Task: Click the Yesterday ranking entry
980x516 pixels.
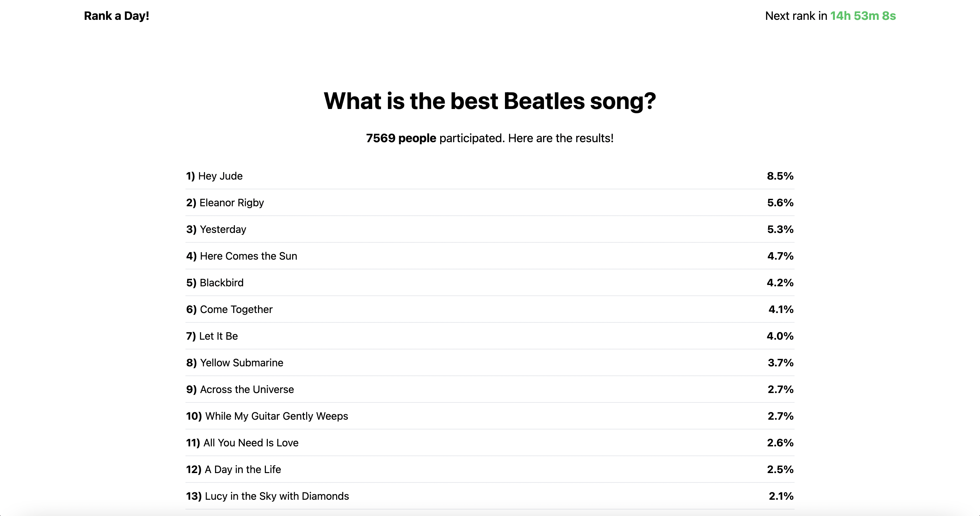Action: (x=490, y=229)
